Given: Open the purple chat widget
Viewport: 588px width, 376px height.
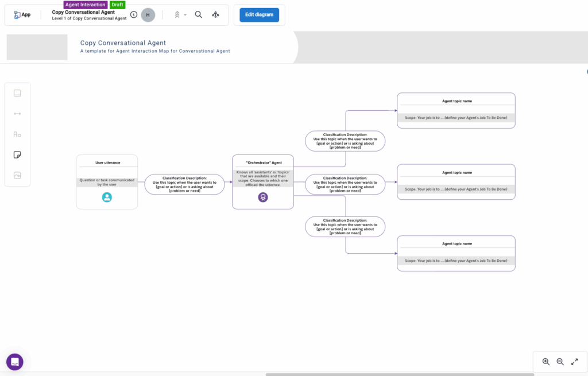Looking at the screenshot, I should tap(15, 362).
